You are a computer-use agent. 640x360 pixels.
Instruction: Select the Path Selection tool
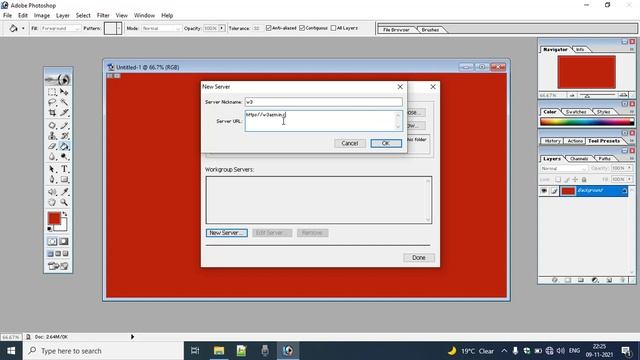[52, 169]
